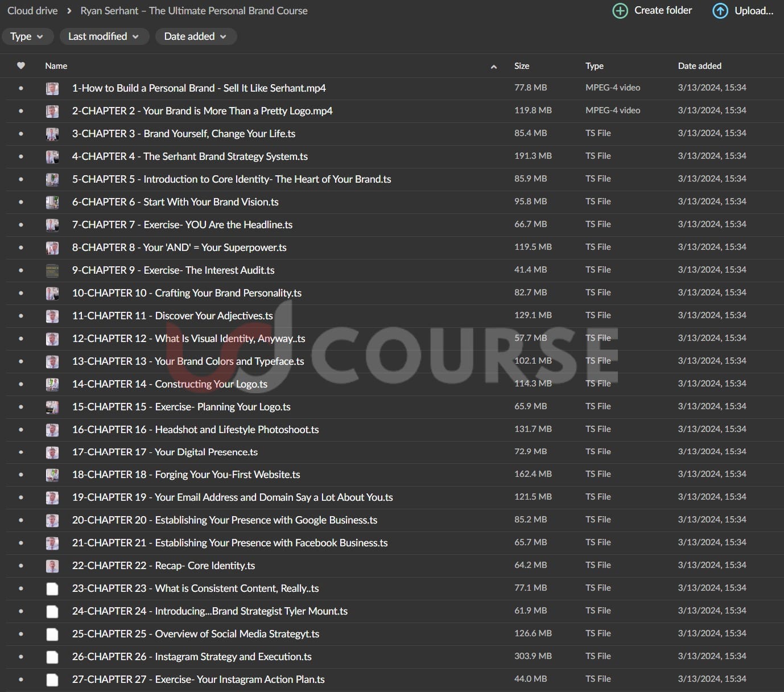Open 19-CHAPTER 19 Your Email Address file
The height and width of the screenshot is (692, 784).
click(232, 497)
